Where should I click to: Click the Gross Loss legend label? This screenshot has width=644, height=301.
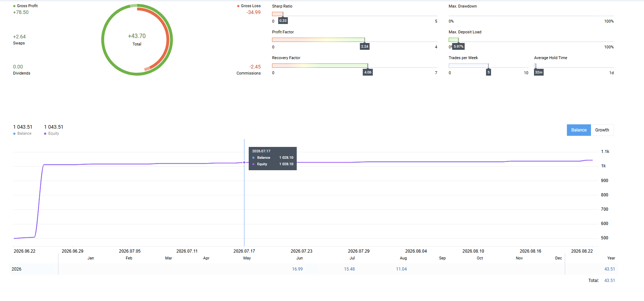point(251,6)
